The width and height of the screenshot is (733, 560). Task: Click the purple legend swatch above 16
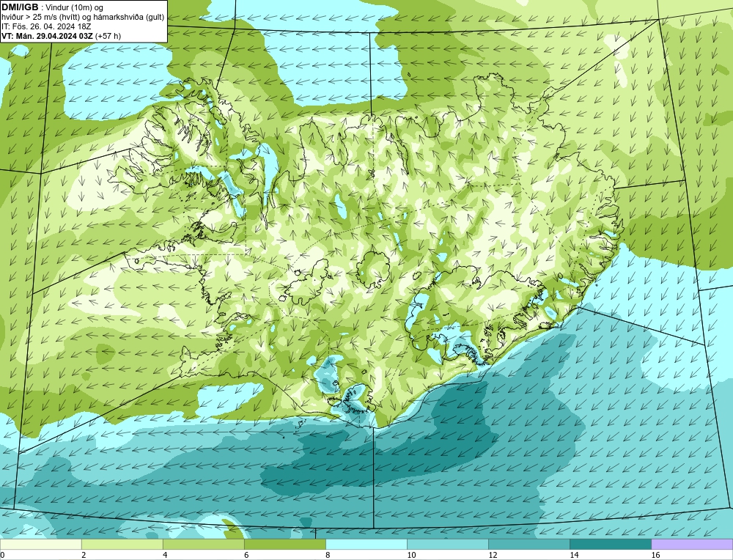click(x=692, y=544)
